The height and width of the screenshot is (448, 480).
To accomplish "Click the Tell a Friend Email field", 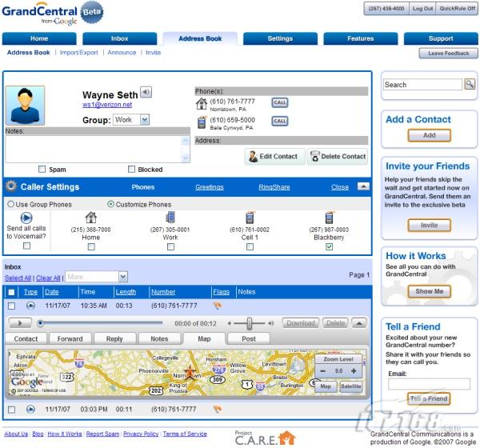I will pos(429,384).
